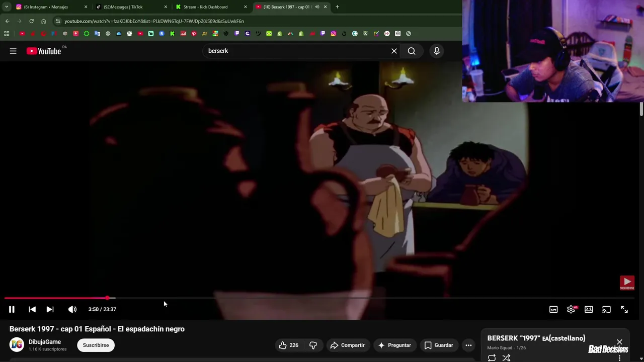The width and height of the screenshot is (644, 362).
Task: Clear the 'berserk' search text
Action: pos(394,51)
